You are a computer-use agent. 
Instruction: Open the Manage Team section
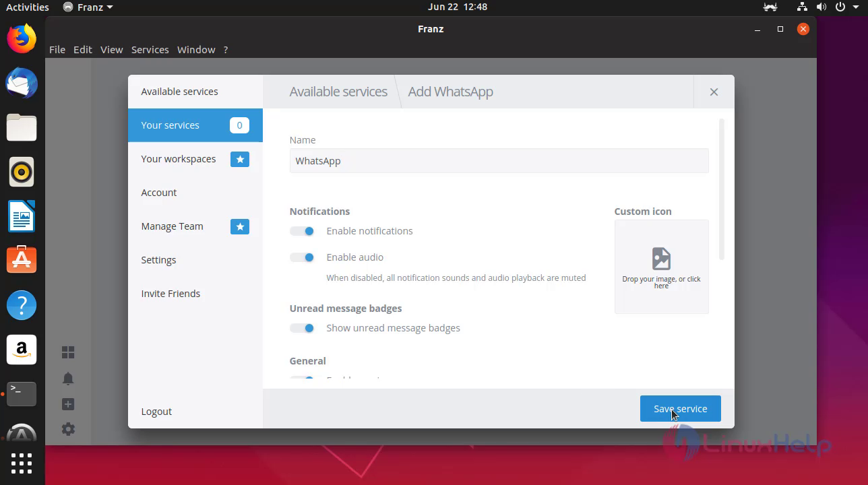[x=195, y=226]
